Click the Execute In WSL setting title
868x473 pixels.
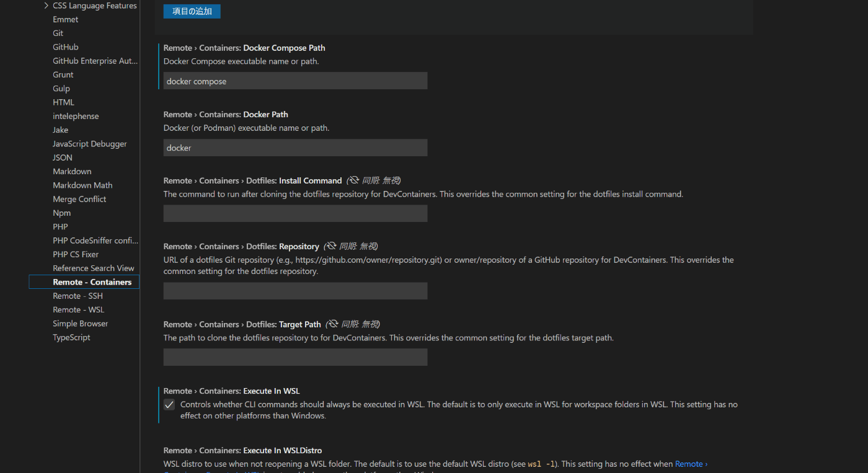(232, 391)
